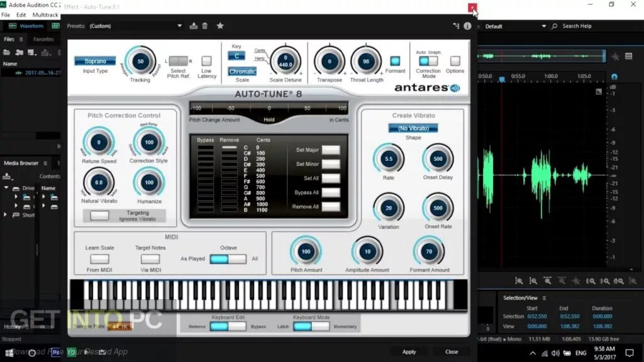Toggle the Formant button

(x=395, y=61)
